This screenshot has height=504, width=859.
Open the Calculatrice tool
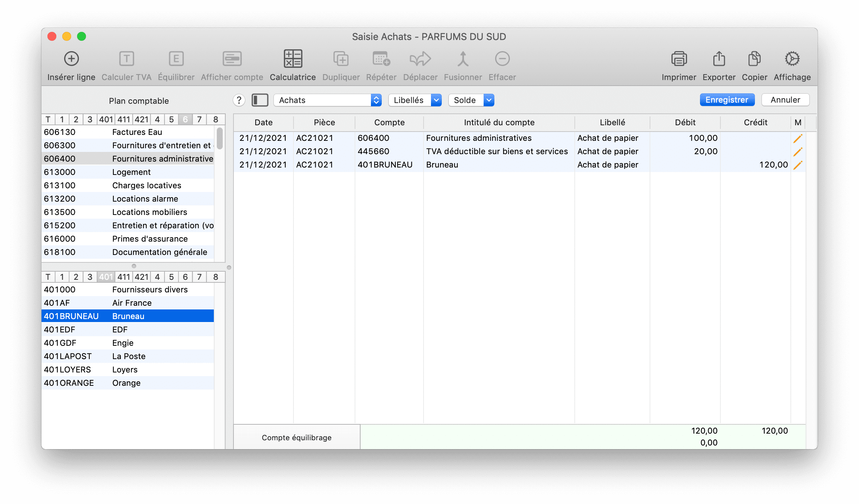(x=293, y=59)
